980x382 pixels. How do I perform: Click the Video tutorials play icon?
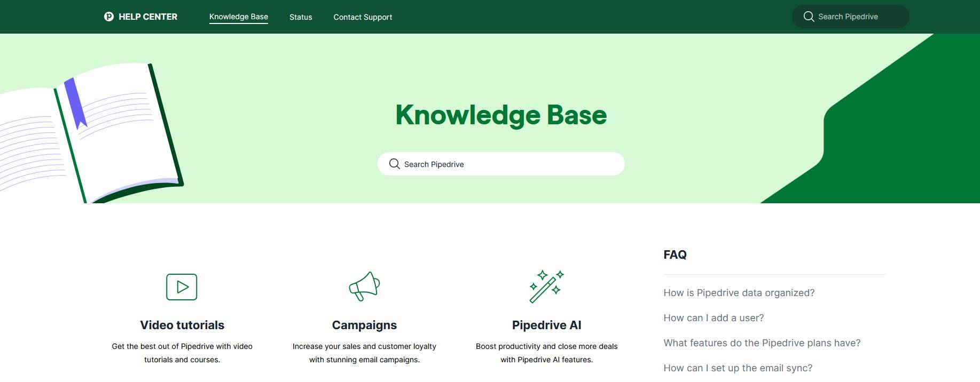pyautogui.click(x=182, y=287)
